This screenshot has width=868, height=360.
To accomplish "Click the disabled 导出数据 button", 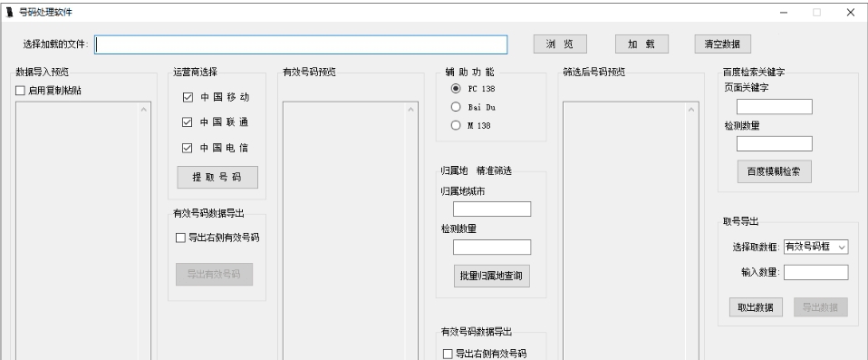I will (820, 307).
